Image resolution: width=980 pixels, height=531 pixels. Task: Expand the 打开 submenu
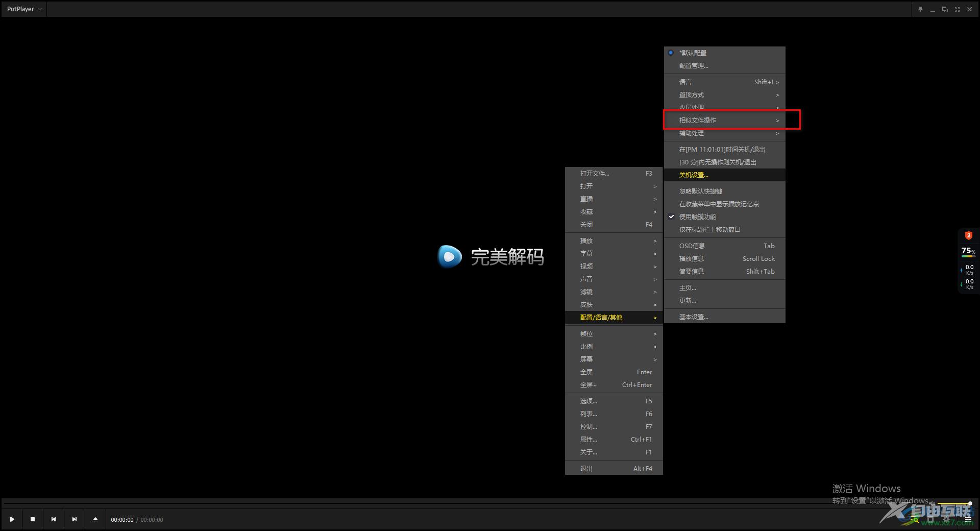(x=614, y=186)
